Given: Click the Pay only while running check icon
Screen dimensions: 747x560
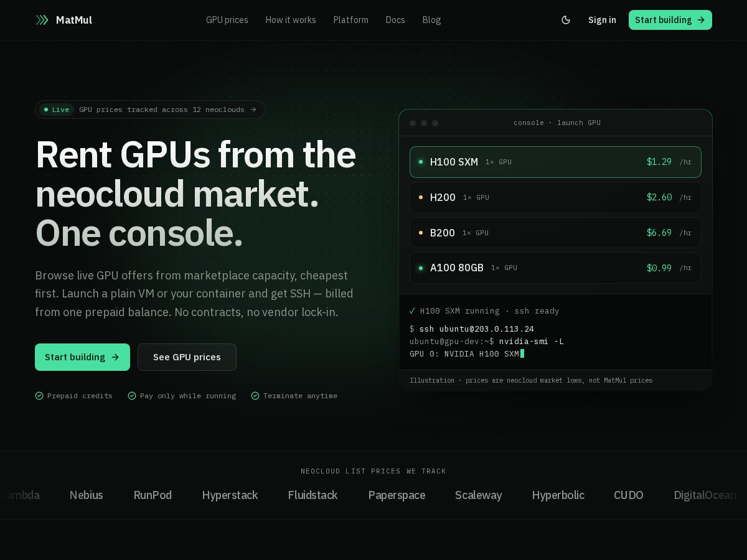Looking at the screenshot, I should [132, 396].
